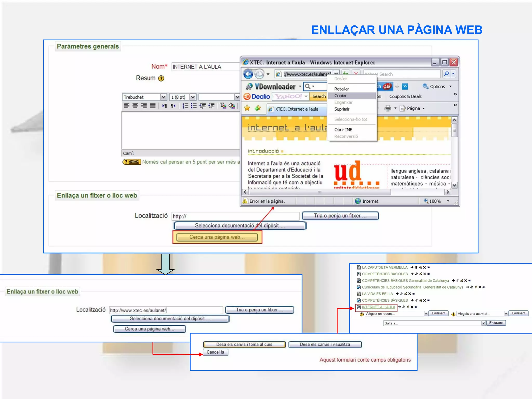This screenshot has width=532, height=399.
Task: Click the Nom field containing INTERNET A L'AULA
Action: tap(206, 67)
